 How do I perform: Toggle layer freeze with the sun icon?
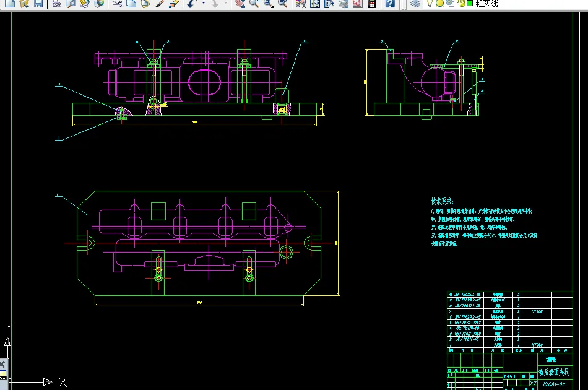pyautogui.click(x=440, y=3)
